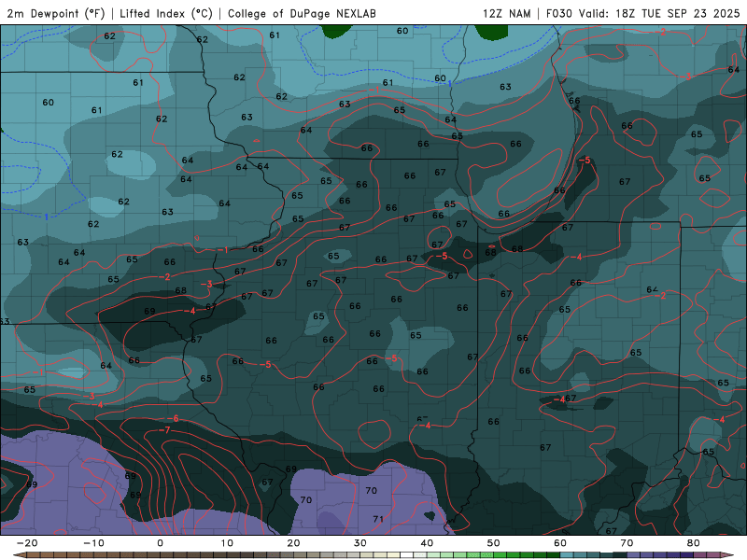Viewport: 747px width, 560px height.
Task: Click "F030 Valid: 18Z TUE SEP 23 2025"
Action: tap(642, 14)
